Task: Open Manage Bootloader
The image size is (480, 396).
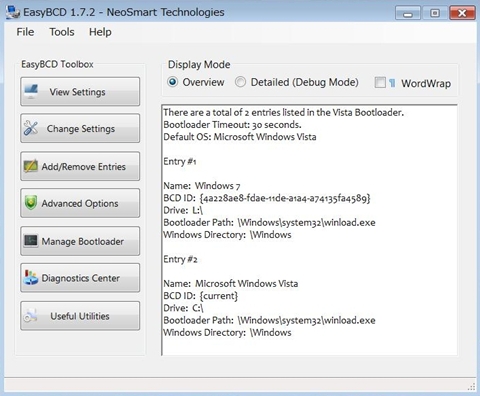Action: pos(80,241)
